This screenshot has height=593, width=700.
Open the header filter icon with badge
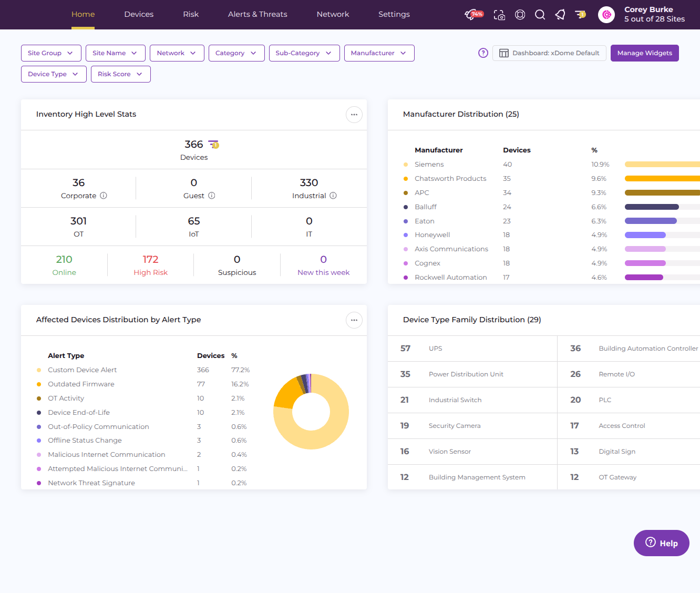(x=580, y=14)
